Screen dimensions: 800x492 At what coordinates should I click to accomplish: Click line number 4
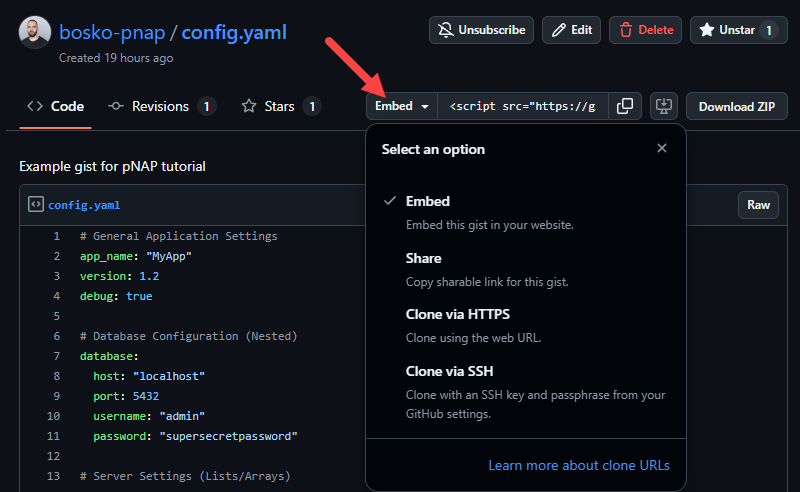[56, 296]
